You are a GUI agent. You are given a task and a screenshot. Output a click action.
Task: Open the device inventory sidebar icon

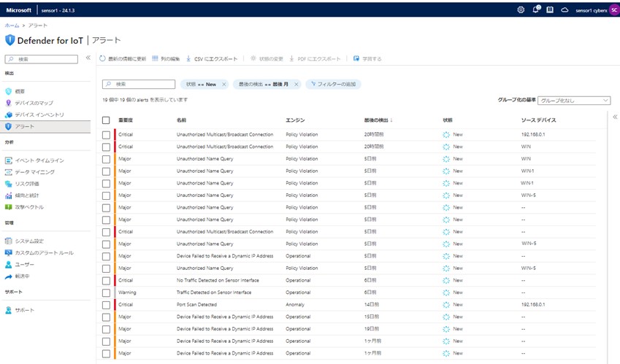(8, 115)
